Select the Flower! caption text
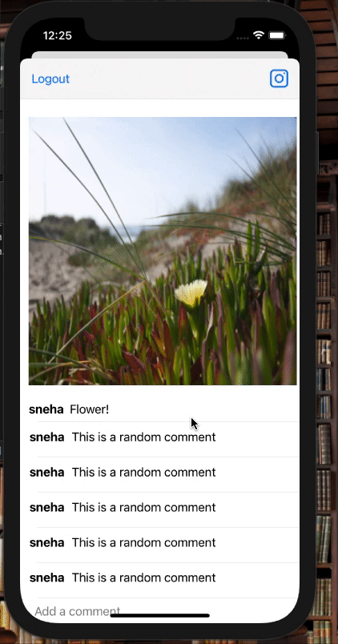338x644 pixels. click(89, 409)
